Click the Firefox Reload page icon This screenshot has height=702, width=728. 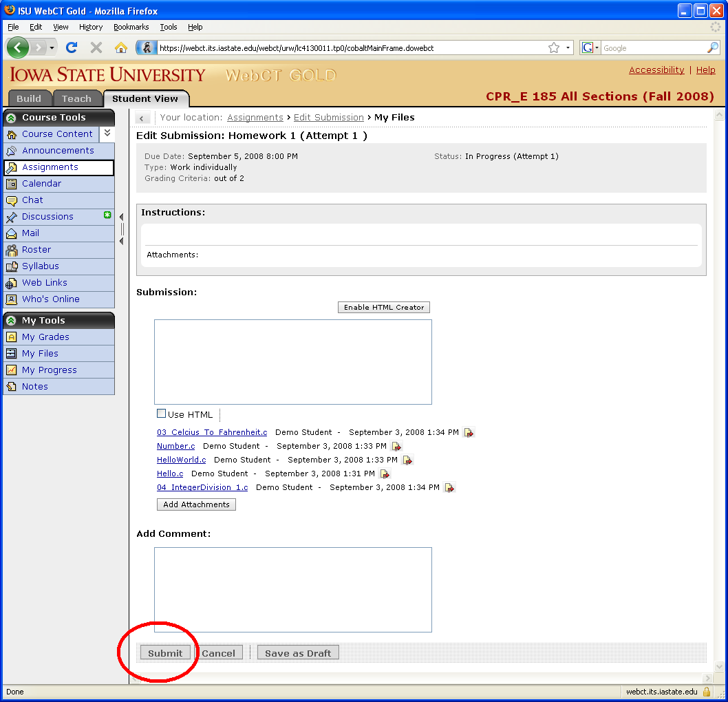tap(71, 47)
